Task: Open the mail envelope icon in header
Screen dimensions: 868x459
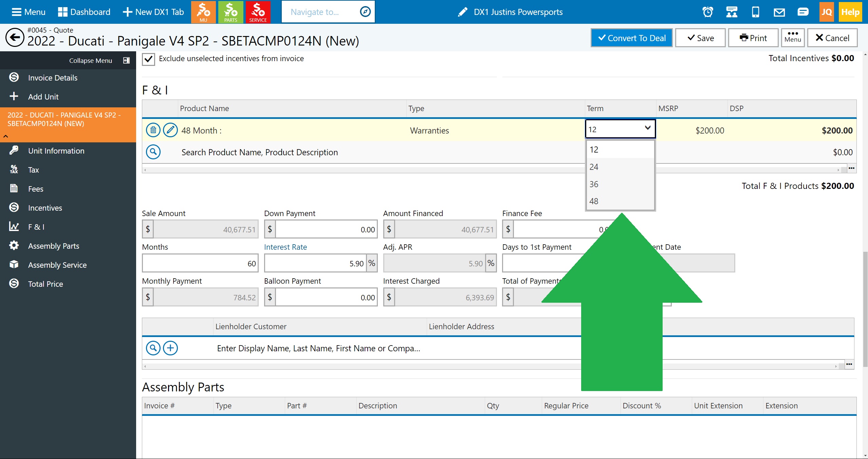Action: [x=779, y=12]
